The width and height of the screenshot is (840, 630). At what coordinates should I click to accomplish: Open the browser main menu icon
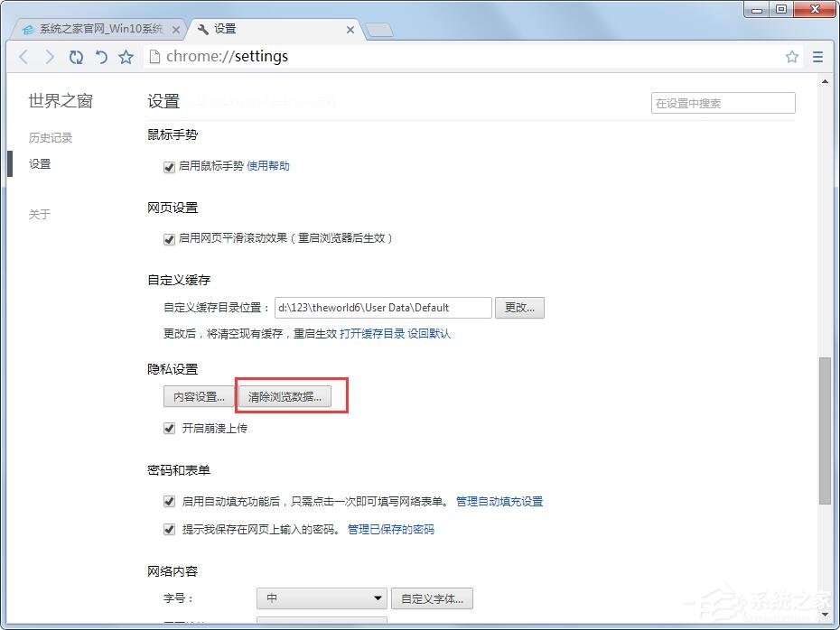click(x=818, y=56)
